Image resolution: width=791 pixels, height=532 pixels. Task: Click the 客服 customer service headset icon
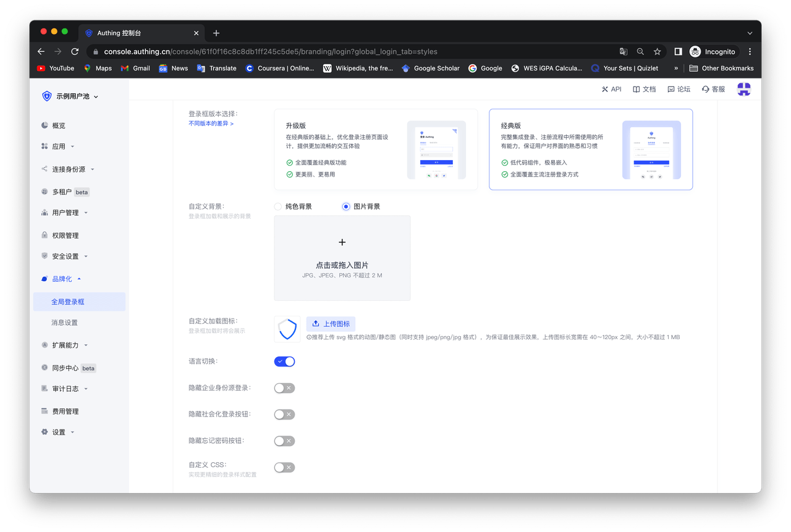(705, 89)
